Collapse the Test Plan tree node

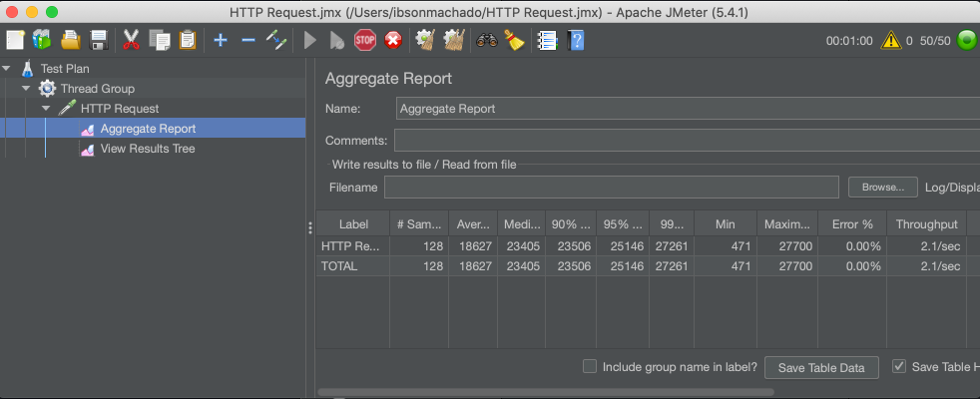coord(6,68)
